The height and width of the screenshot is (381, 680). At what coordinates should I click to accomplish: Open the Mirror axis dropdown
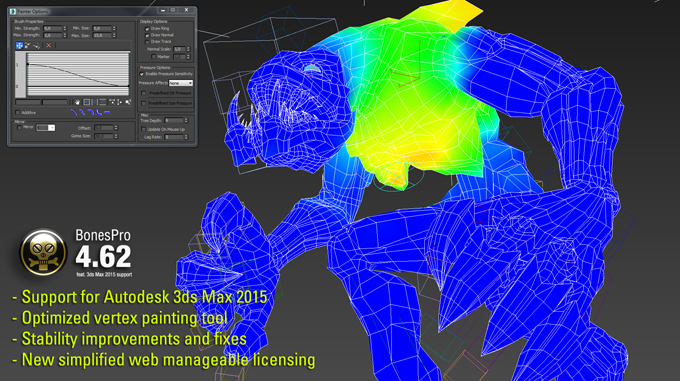(x=46, y=127)
